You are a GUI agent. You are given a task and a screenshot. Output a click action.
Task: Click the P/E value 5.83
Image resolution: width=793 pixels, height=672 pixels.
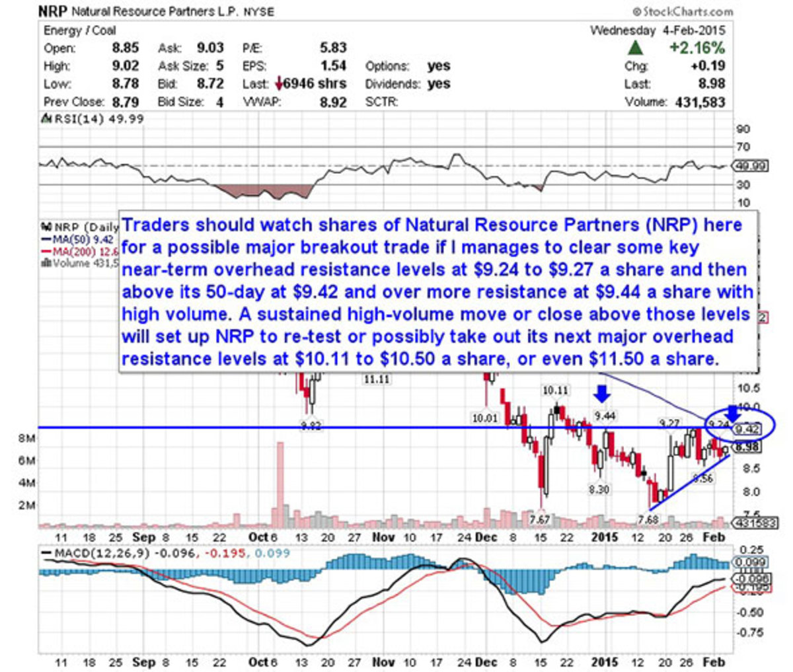pyautogui.click(x=333, y=48)
